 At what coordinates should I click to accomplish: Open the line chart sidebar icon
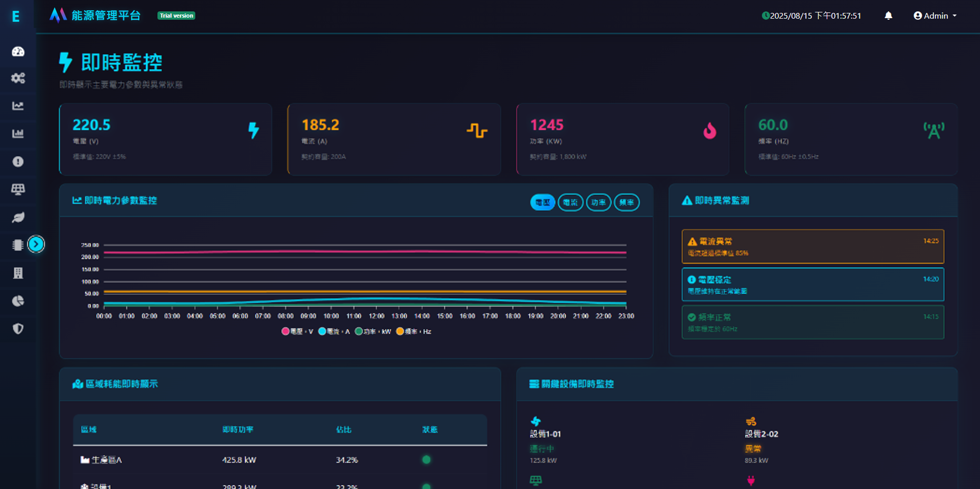(x=18, y=106)
